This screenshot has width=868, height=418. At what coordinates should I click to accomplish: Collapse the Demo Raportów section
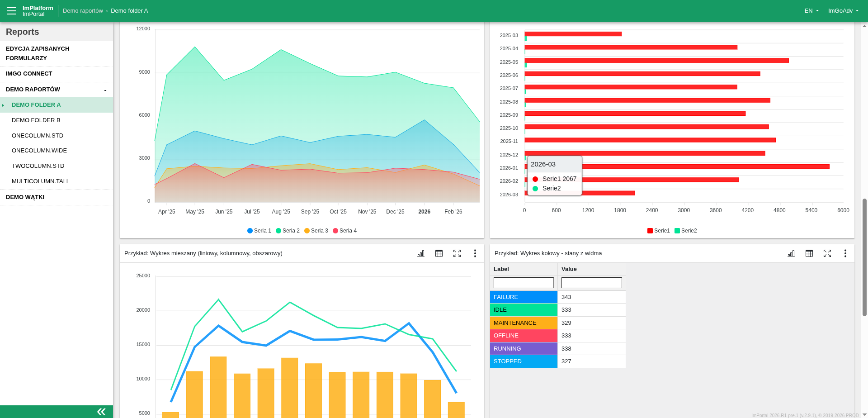tap(105, 90)
